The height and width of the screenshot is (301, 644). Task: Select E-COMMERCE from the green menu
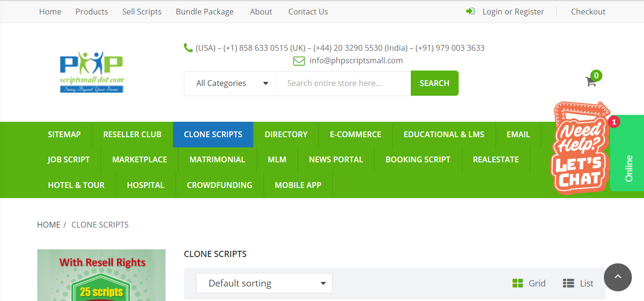355,134
